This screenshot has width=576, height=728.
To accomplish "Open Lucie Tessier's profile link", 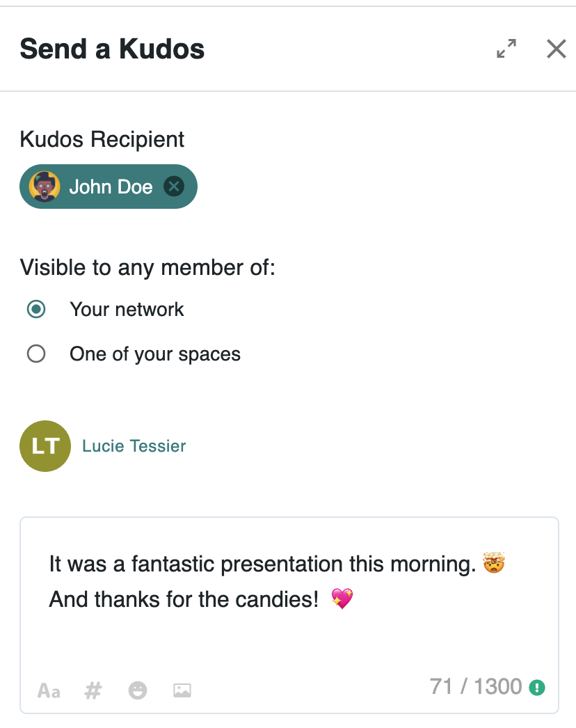I will point(134,446).
